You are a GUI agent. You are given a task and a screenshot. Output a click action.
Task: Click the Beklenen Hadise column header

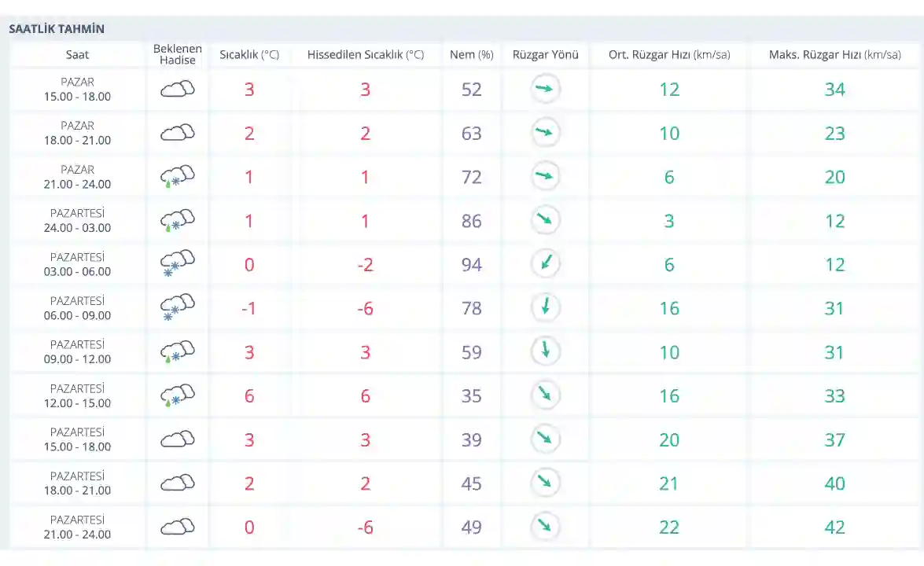point(177,54)
